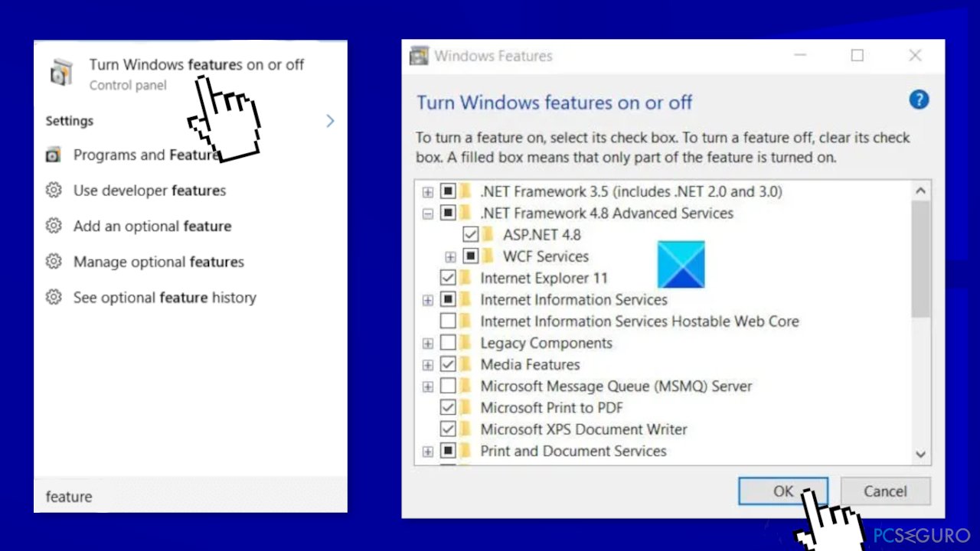This screenshot has width=980, height=551.
Task: Click folder icon of ASP.NET 4.8
Action: (x=488, y=234)
